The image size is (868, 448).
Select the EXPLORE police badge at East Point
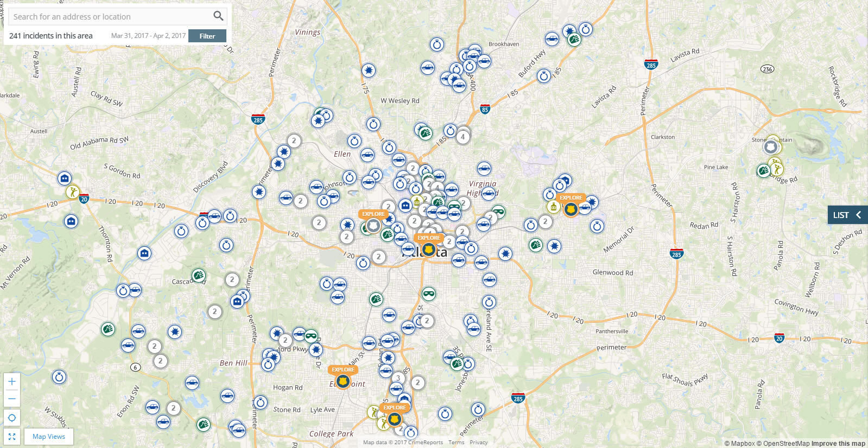coord(343,381)
